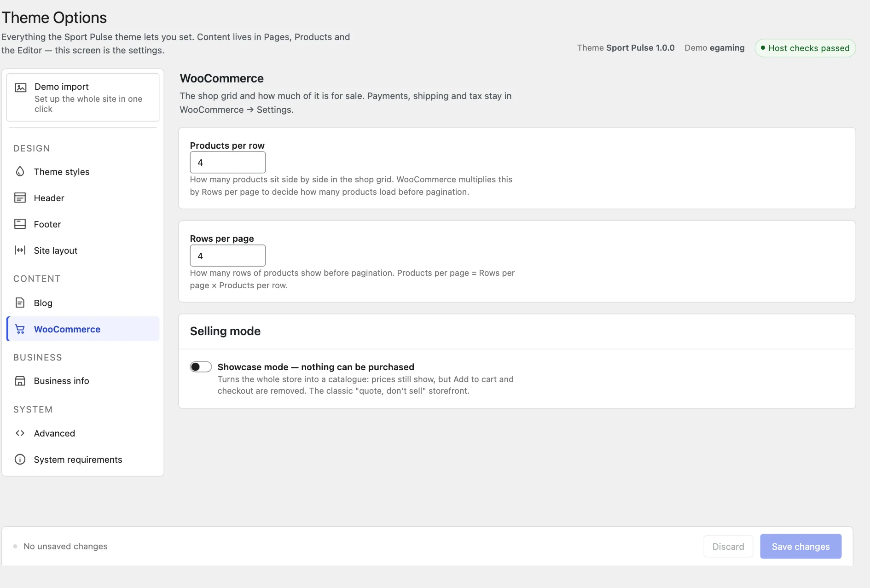This screenshot has width=870, height=588.
Task: Click the System requirements info icon
Action: [20, 460]
